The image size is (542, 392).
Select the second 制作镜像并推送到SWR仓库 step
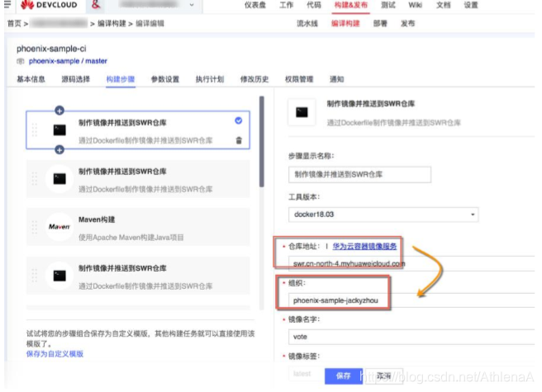click(138, 179)
